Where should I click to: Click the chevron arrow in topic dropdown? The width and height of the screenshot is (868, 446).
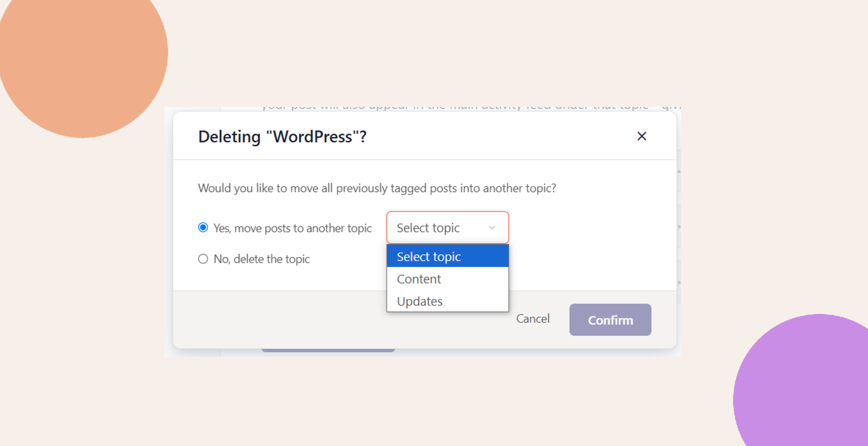coord(492,228)
